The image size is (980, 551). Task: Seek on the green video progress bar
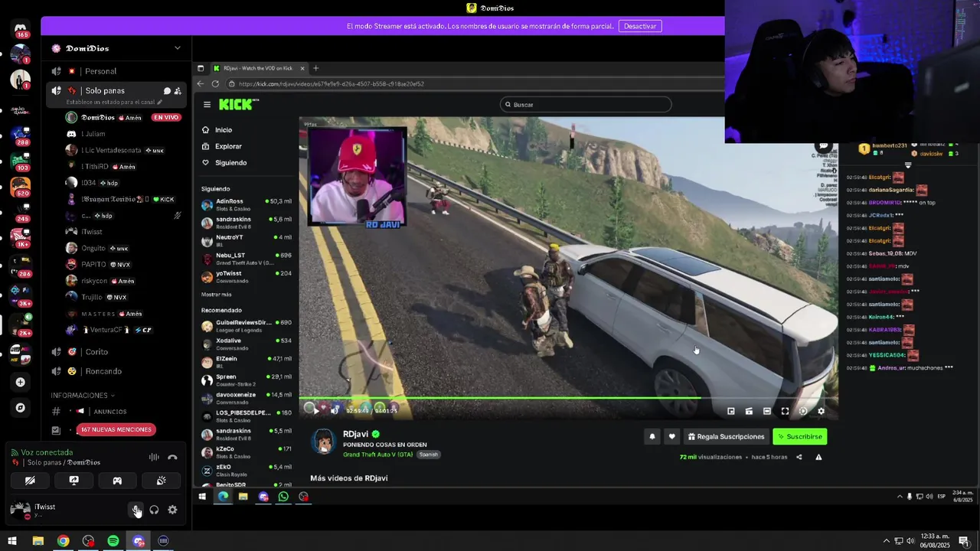coord(568,398)
